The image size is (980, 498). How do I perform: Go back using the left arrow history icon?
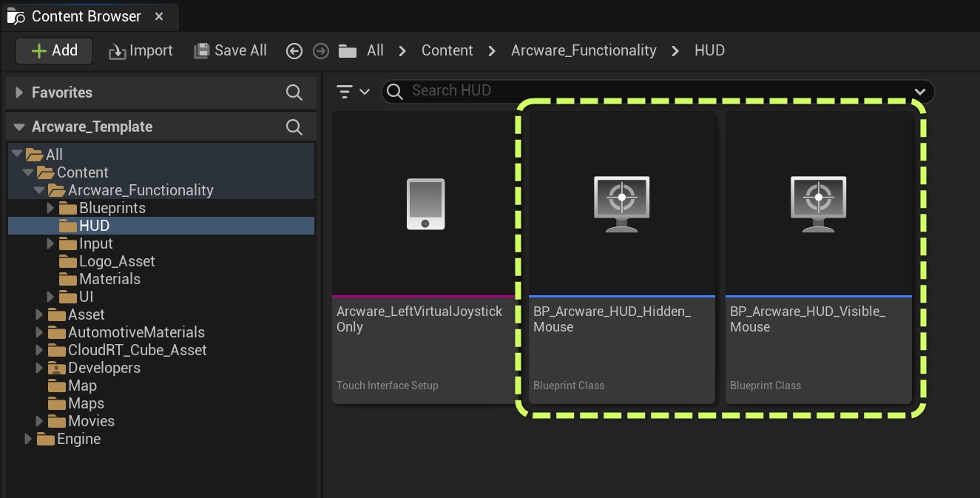[294, 51]
